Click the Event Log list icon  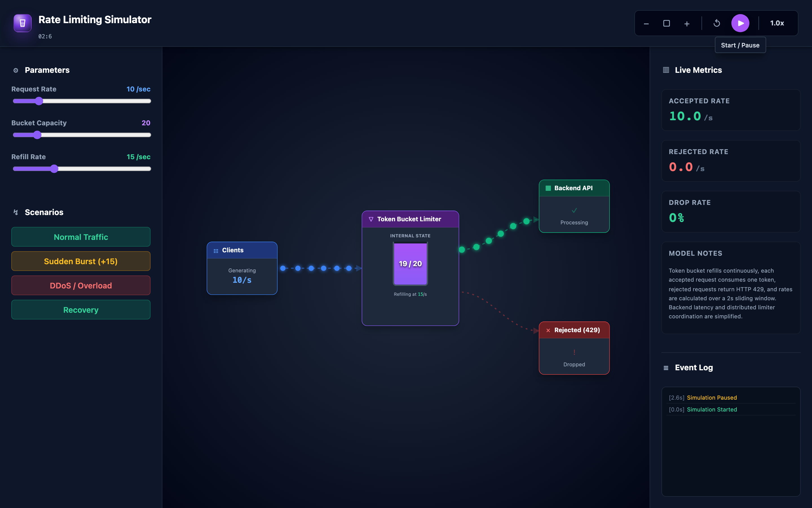[666, 368]
